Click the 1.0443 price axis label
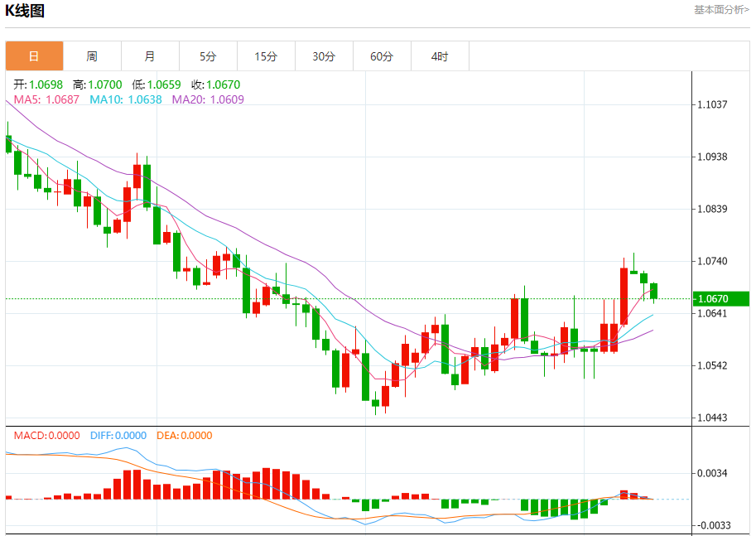 coord(713,418)
